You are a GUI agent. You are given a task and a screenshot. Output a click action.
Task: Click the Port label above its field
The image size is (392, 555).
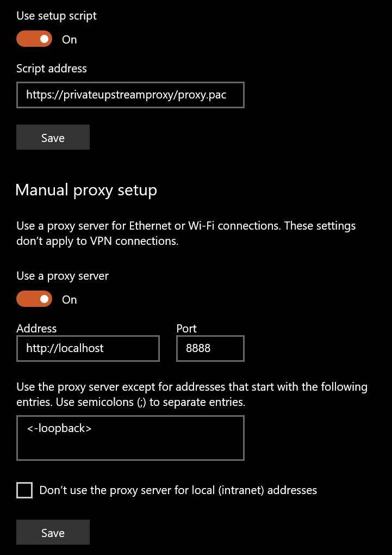pos(186,328)
